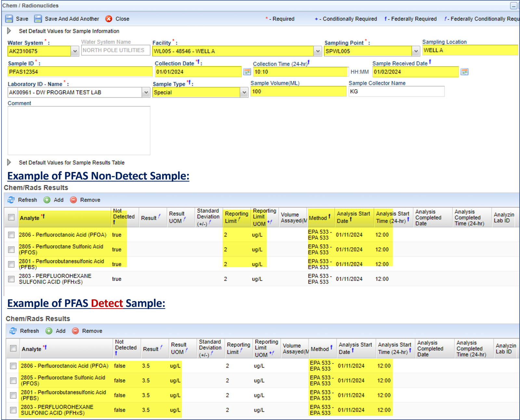Select the PFHxS row checkbox in the detect table
The height and width of the screenshot is (420, 520).
click(x=13, y=410)
